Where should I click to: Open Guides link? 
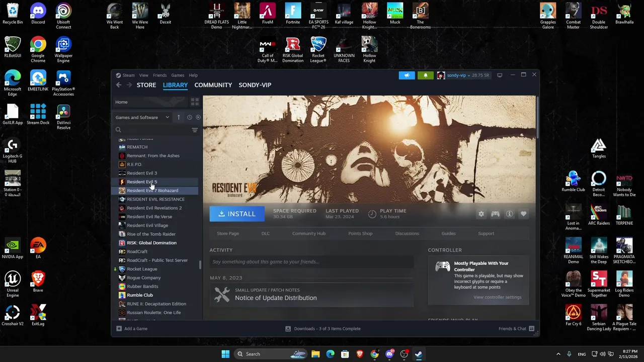click(x=448, y=233)
